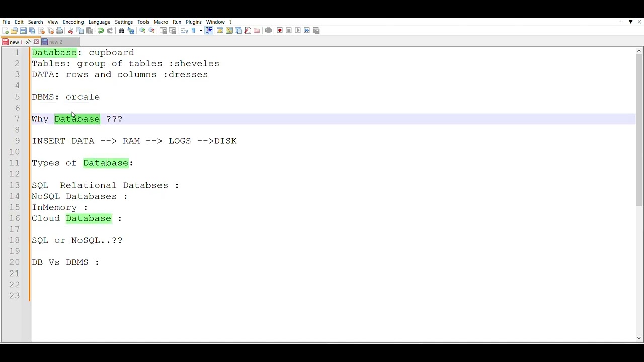The width and height of the screenshot is (644, 362).
Task: Open the Window menu
Action: tap(215, 22)
